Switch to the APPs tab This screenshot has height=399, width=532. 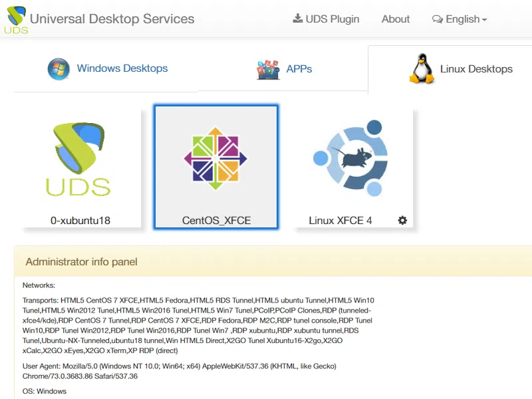click(284, 69)
